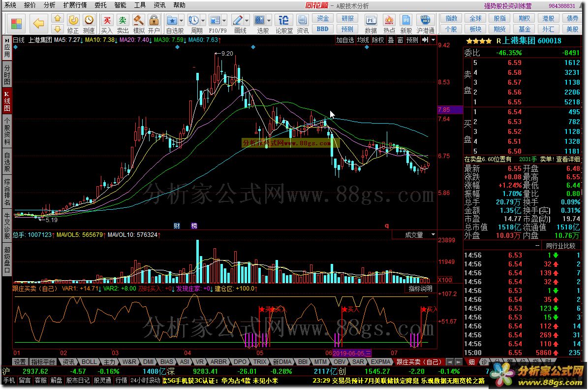Switch to 分时图 sidebar view
Screen dimensions: 588x390
7,74
